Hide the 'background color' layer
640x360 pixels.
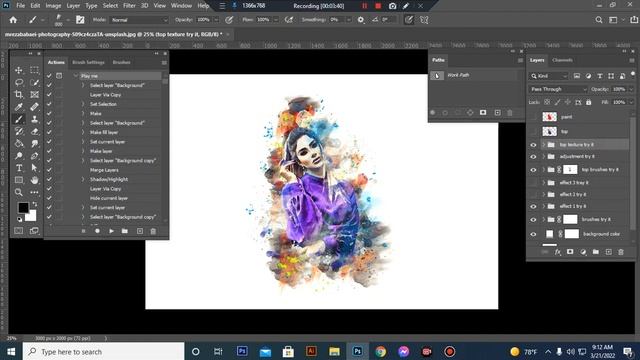(533, 234)
